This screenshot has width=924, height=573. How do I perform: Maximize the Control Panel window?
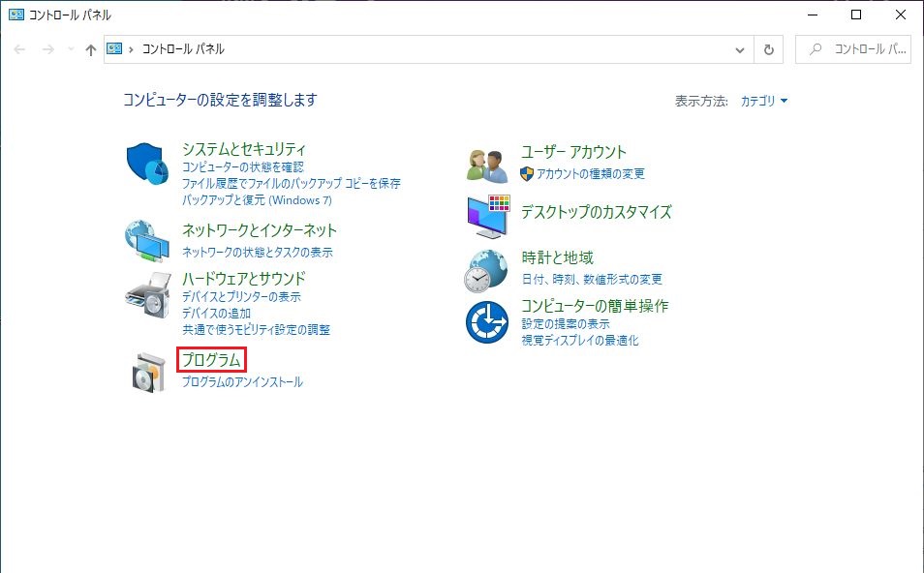[x=856, y=15]
